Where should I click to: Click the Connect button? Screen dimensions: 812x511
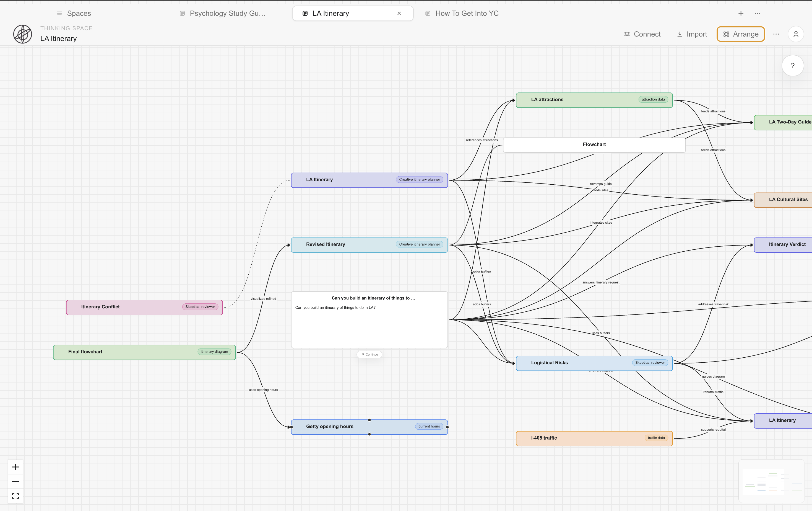point(642,34)
